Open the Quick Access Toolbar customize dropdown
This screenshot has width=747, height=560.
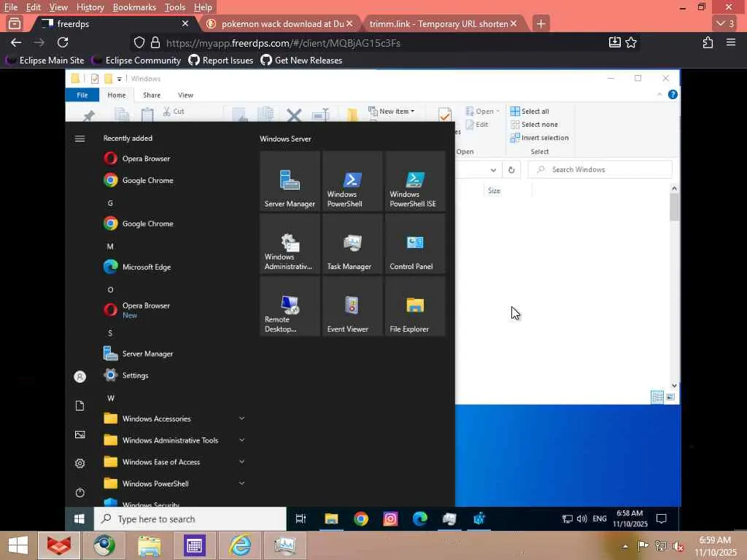click(119, 79)
